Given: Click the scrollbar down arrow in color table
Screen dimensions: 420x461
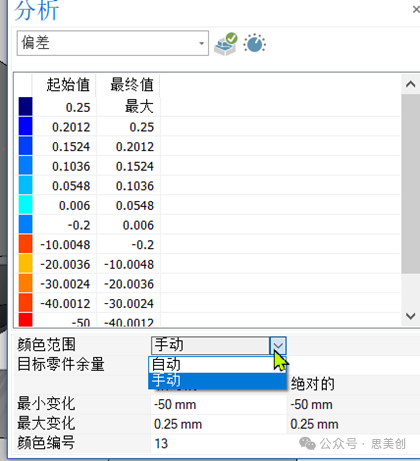Looking at the screenshot, I should click(x=410, y=316).
